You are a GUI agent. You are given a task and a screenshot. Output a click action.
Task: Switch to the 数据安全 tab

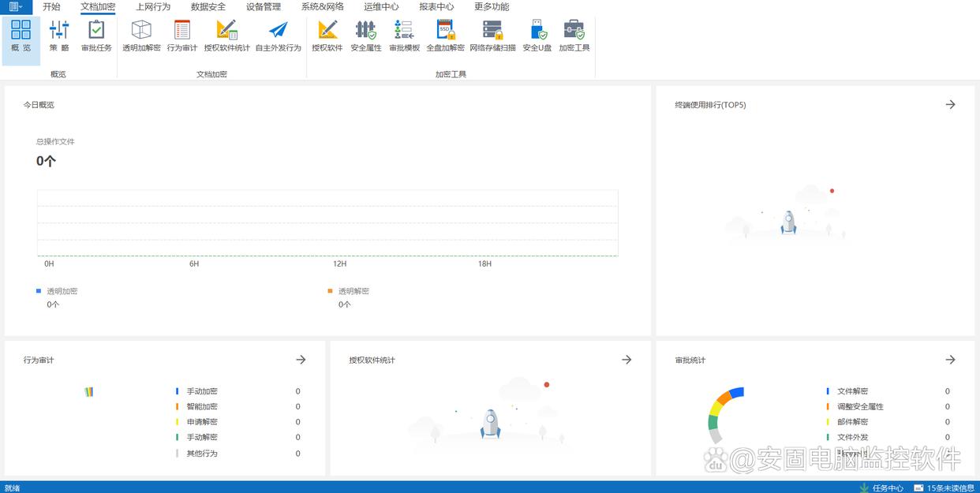click(208, 6)
